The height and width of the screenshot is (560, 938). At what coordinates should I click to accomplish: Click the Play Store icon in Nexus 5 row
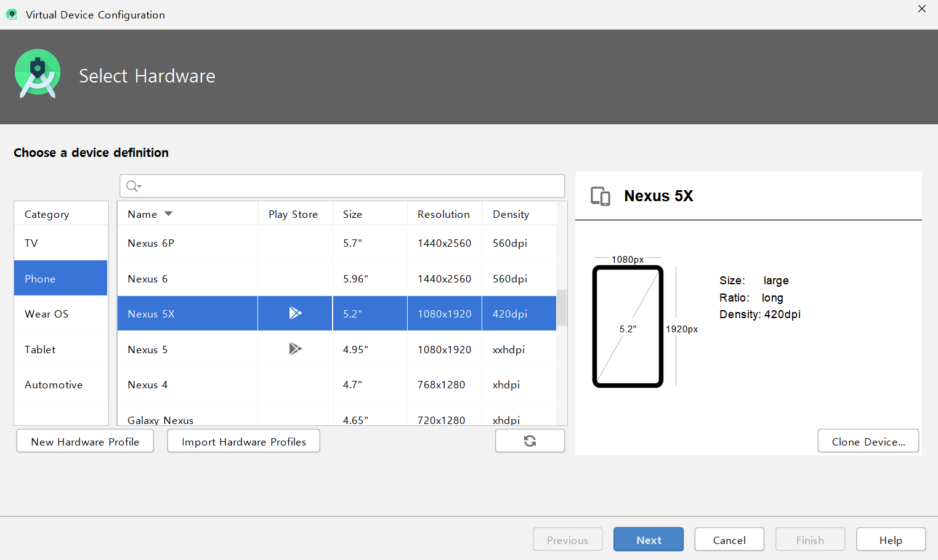295,349
